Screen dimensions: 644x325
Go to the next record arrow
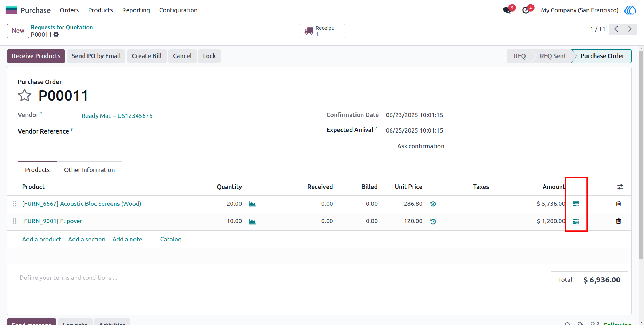(630, 29)
